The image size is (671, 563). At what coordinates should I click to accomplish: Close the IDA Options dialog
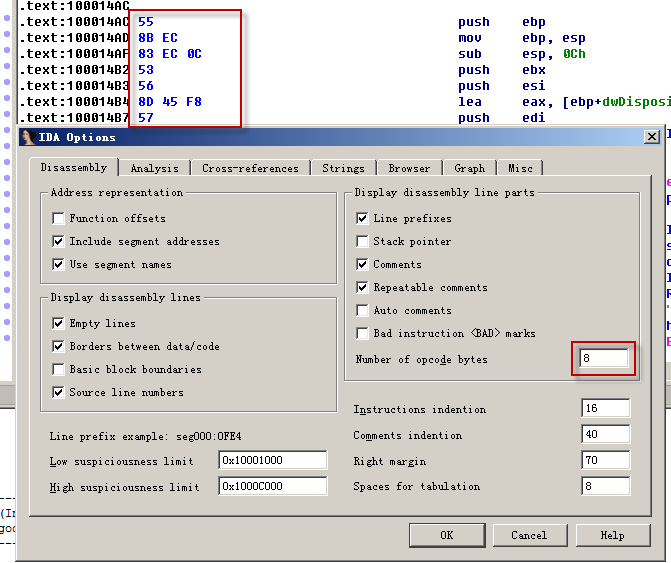652,137
